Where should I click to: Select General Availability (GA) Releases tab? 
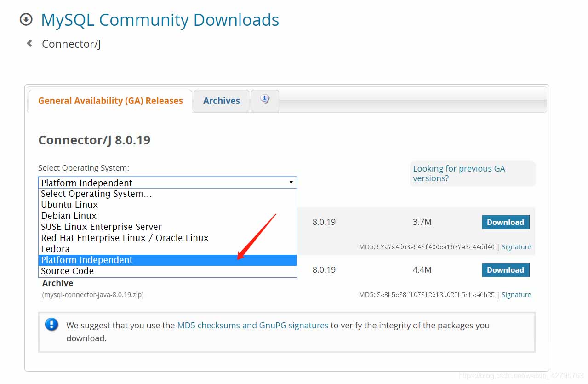[110, 101]
